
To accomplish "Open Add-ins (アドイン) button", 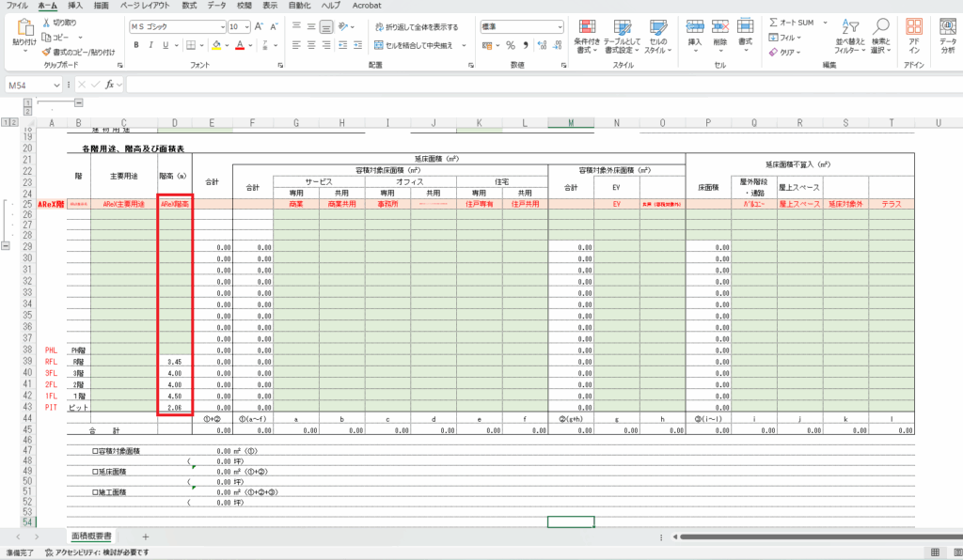I will click(x=914, y=37).
